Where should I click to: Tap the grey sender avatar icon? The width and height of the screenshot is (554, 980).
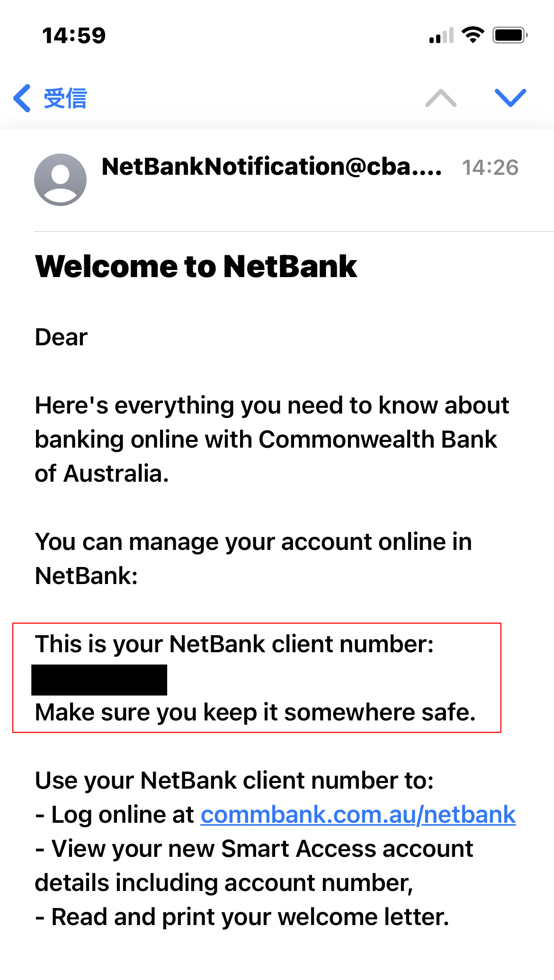tap(60, 180)
